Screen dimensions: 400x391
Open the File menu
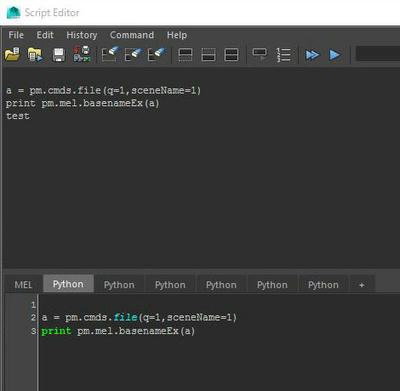(x=16, y=35)
